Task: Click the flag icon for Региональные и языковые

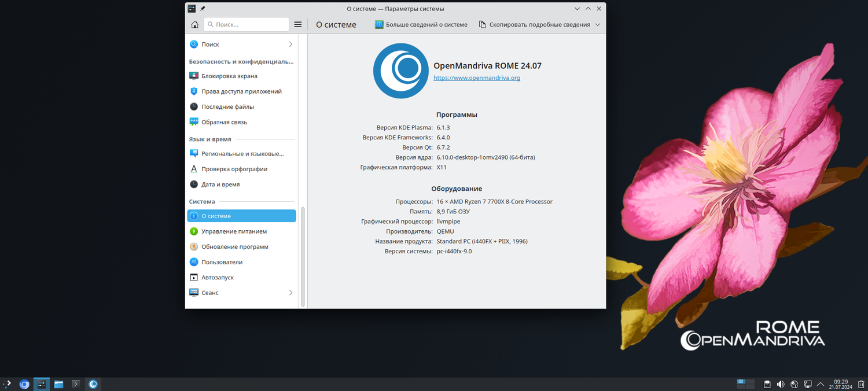Action: (194, 154)
